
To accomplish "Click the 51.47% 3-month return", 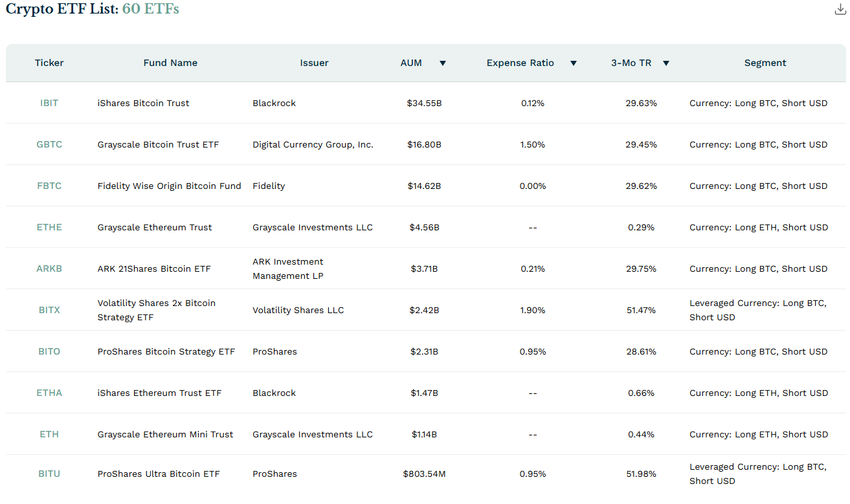I will coord(641,310).
